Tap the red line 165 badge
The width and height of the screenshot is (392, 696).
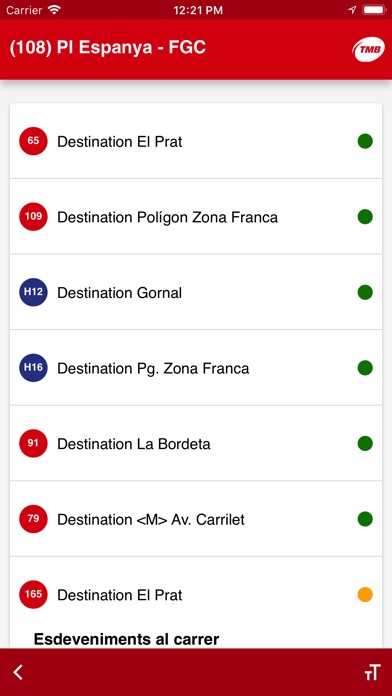[x=33, y=594]
